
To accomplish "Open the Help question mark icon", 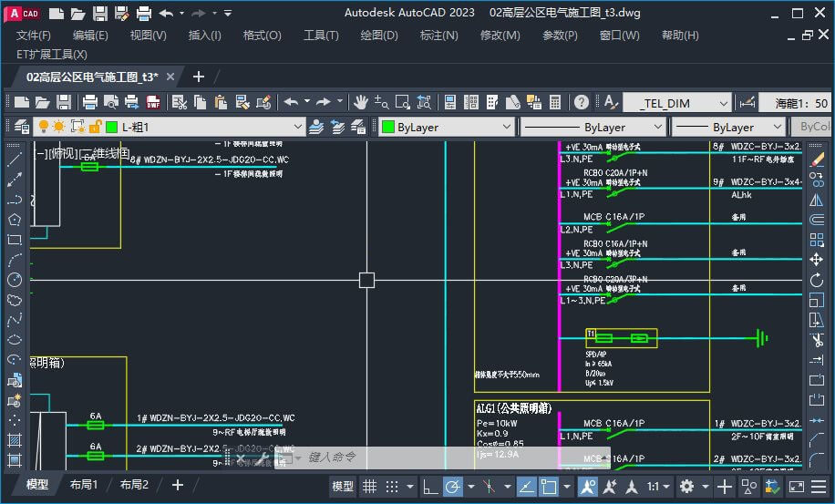I will coord(582,102).
